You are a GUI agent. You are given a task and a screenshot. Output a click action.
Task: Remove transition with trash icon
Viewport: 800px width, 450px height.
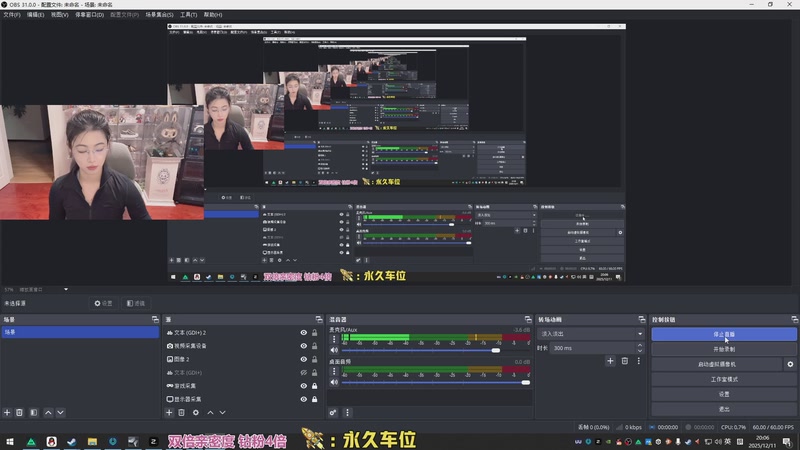(x=624, y=361)
